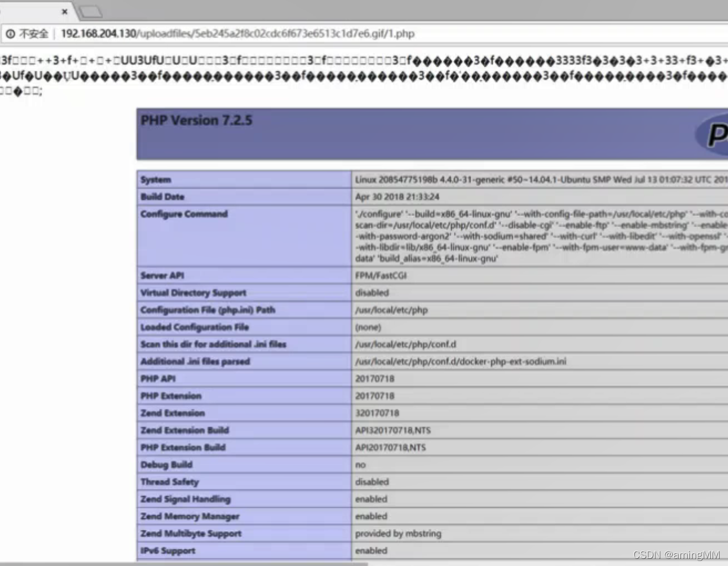Open a new browser tab
This screenshot has width=728, height=566.
click(x=91, y=12)
